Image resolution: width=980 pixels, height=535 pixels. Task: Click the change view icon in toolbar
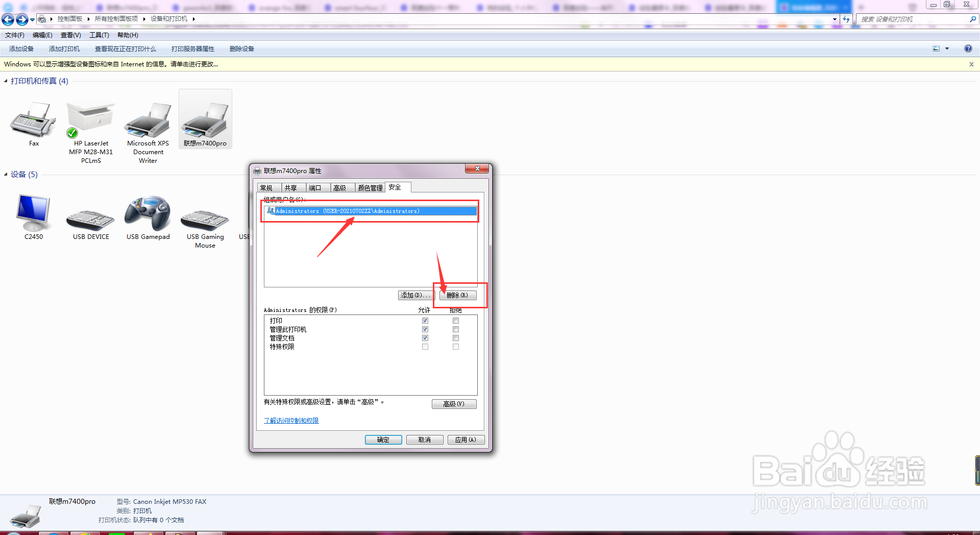point(936,48)
